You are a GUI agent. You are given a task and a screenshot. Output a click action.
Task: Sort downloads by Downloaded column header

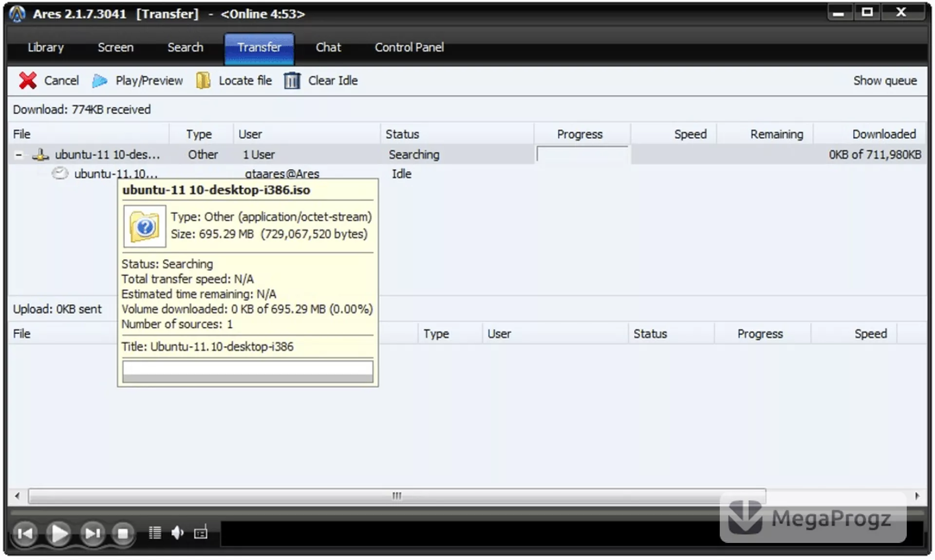pos(869,134)
